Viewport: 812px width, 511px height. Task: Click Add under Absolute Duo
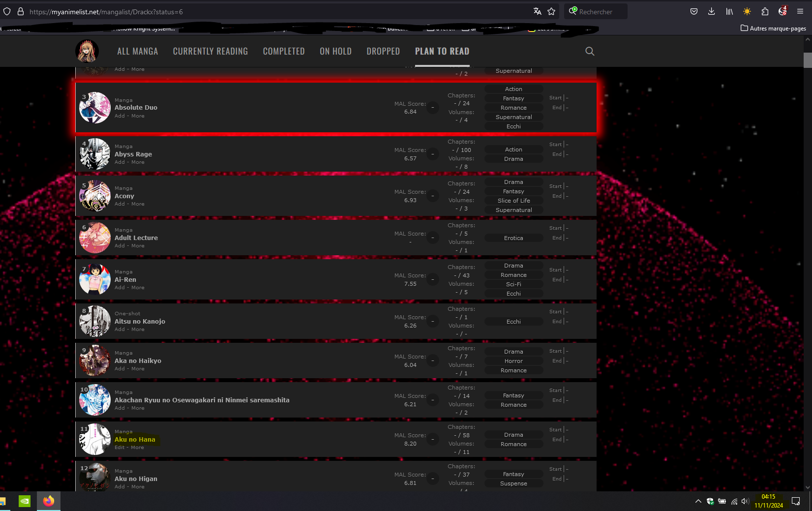120,116
